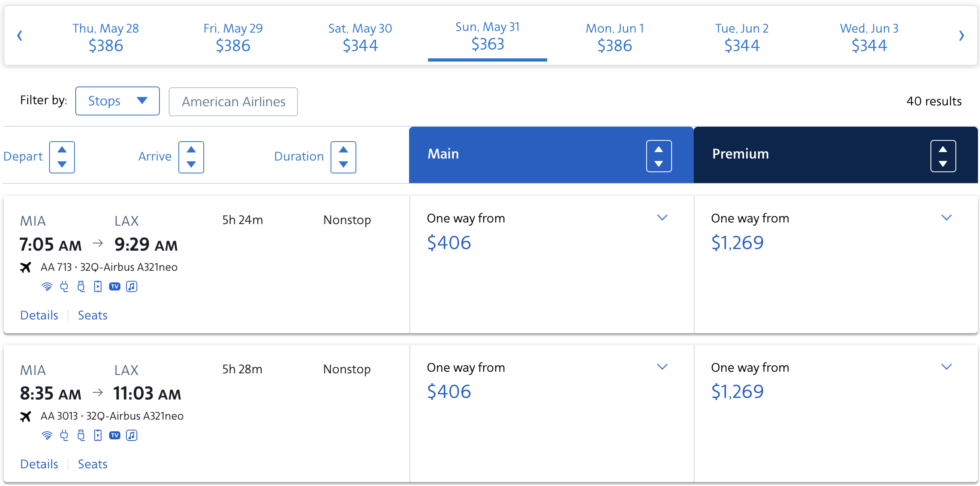Click the next-dates arrow in the calendar strip
980x486 pixels.
962,35
